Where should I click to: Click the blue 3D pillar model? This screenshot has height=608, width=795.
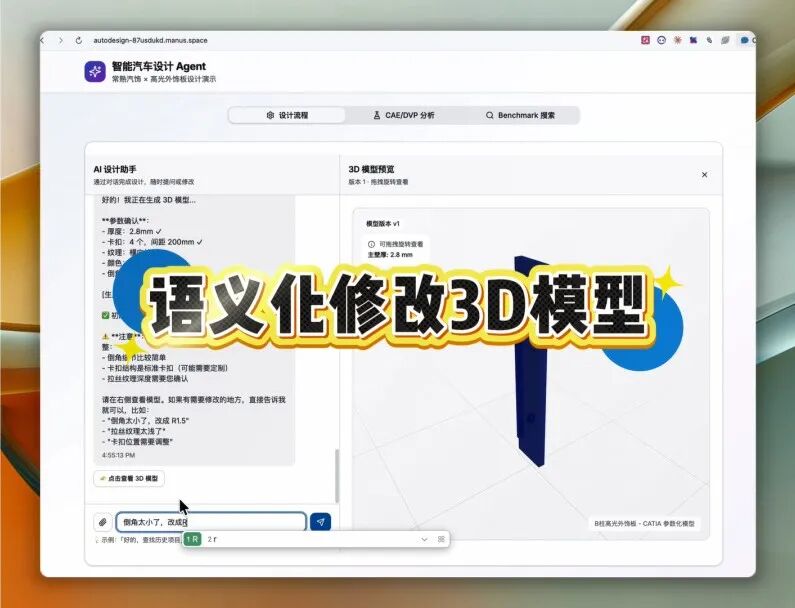[x=530, y=360]
